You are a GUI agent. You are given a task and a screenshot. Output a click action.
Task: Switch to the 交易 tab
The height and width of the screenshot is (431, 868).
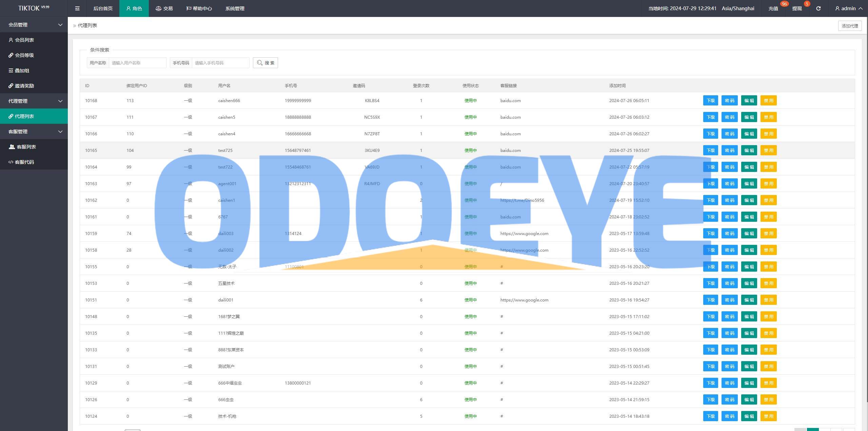click(x=164, y=8)
